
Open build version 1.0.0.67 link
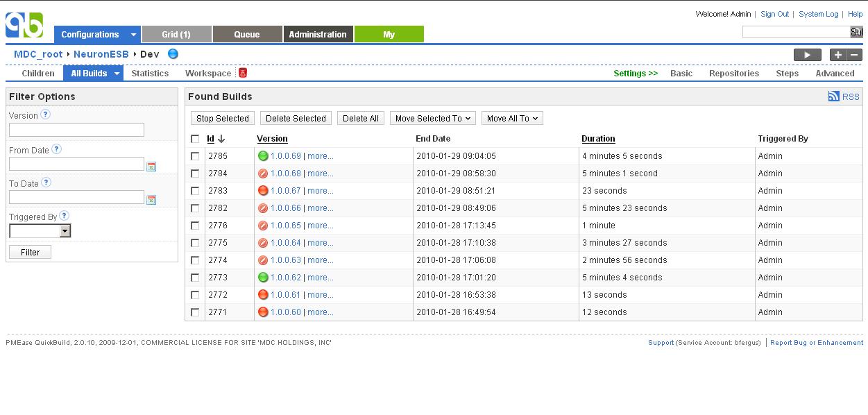point(285,191)
